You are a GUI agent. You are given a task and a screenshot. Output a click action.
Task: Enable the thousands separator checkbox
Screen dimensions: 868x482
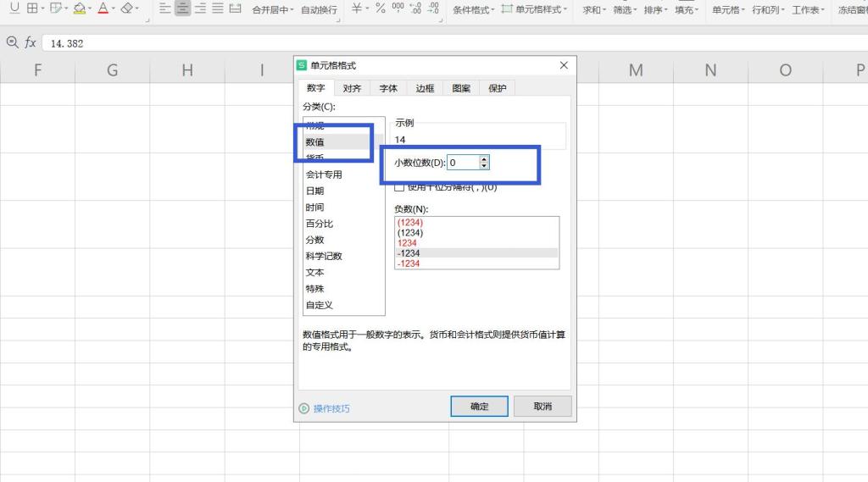pos(400,187)
